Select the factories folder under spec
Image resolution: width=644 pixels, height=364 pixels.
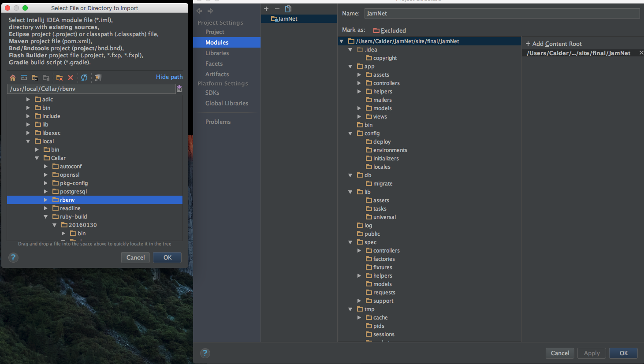[384, 259]
